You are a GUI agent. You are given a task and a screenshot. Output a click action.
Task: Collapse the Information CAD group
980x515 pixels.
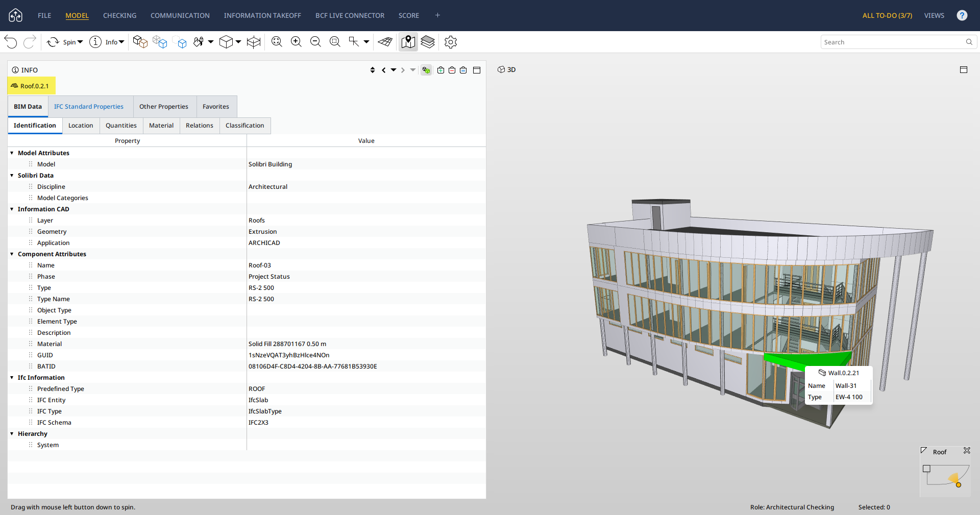click(12, 209)
